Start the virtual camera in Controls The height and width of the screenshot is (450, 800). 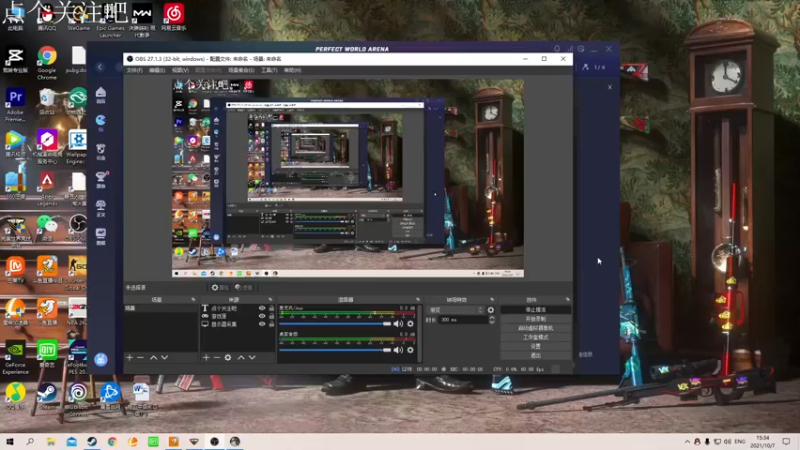(536, 328)
